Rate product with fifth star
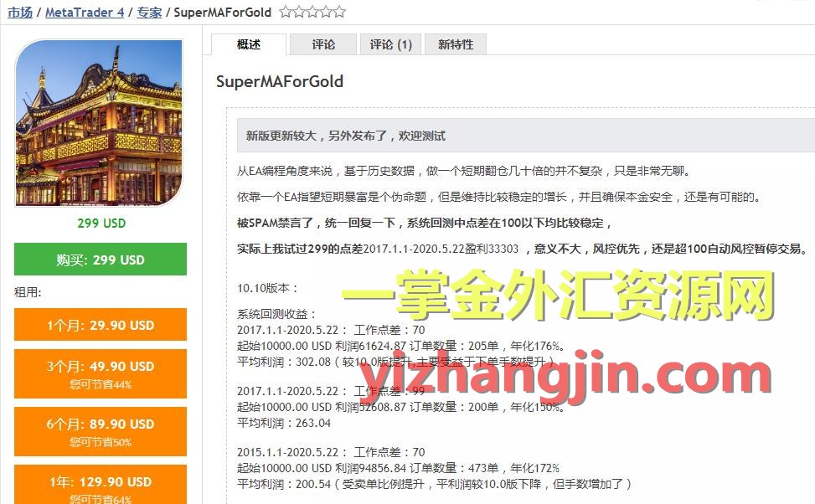Screen dimensions: 815x504 click(339, 12)
